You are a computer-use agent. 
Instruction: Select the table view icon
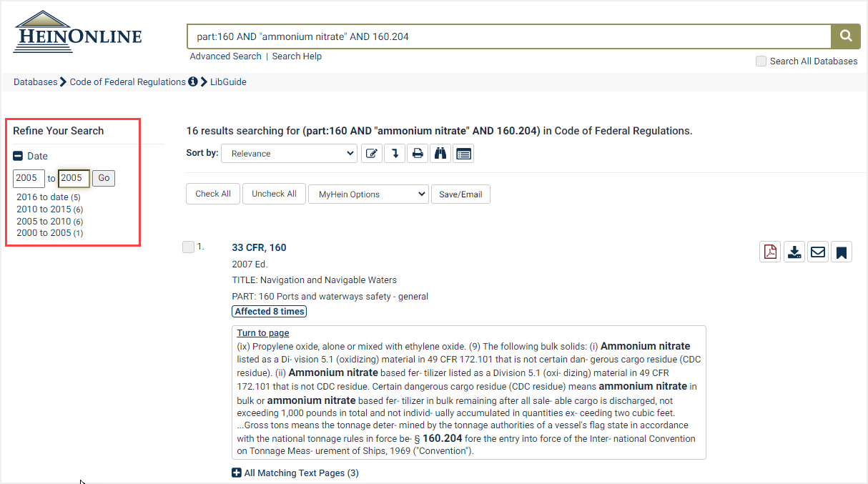463,153
